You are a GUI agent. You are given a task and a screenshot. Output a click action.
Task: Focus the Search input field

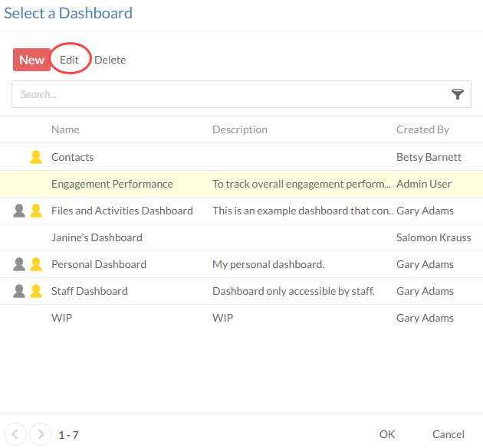tap(230, 94)
